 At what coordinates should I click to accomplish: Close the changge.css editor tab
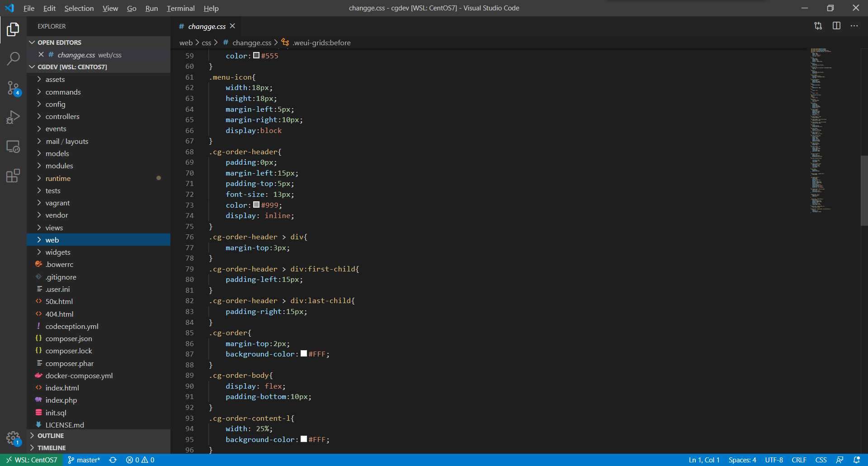[232, 26]
